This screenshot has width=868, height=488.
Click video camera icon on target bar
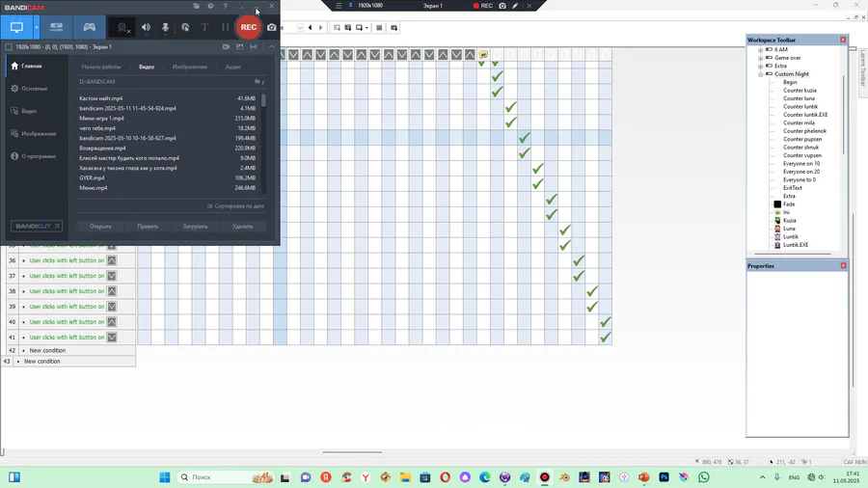point(226,47)
